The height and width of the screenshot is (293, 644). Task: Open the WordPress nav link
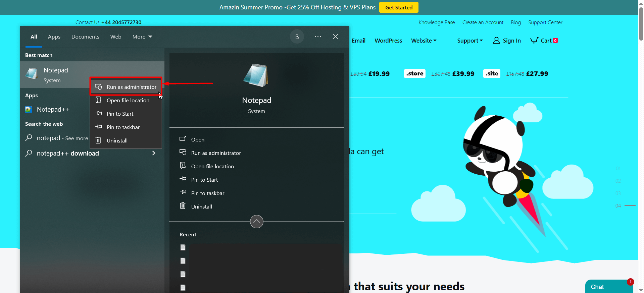point(388,41)
